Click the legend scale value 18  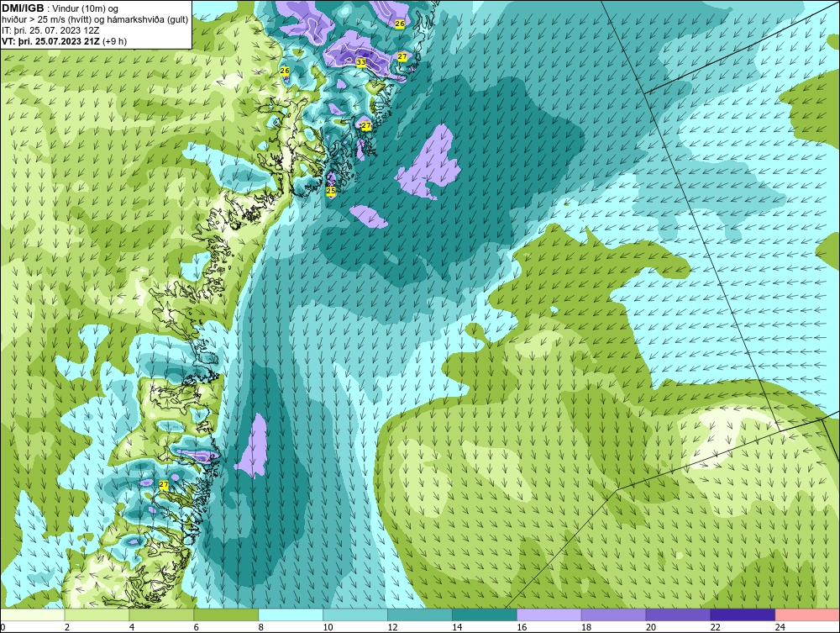pyautogui.click(x=586, y=627)
